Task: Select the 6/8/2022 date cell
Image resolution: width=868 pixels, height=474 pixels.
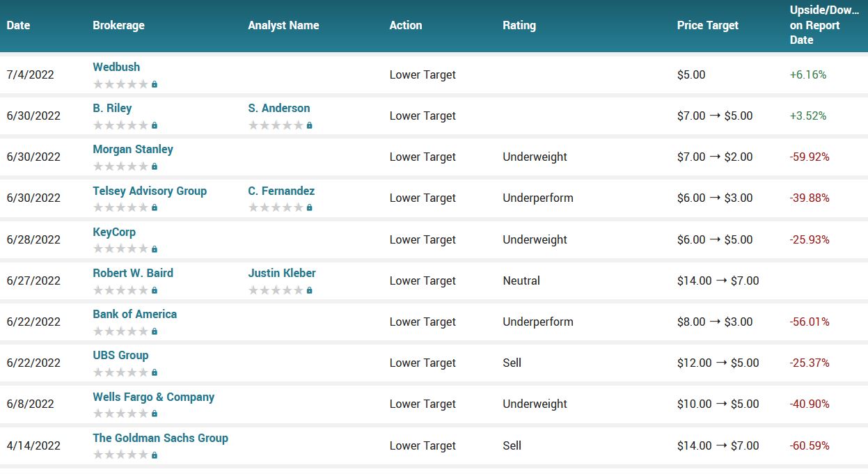Action: pyautogui.click(x=30, y=404)
